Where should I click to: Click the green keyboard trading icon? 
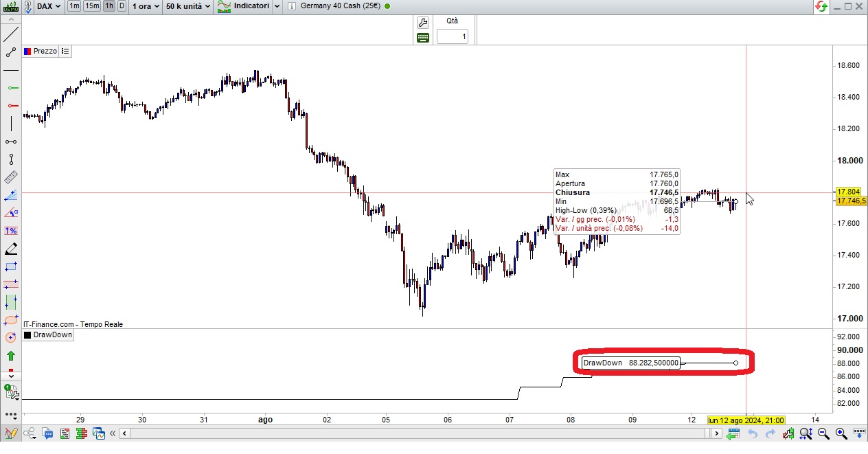423,37
